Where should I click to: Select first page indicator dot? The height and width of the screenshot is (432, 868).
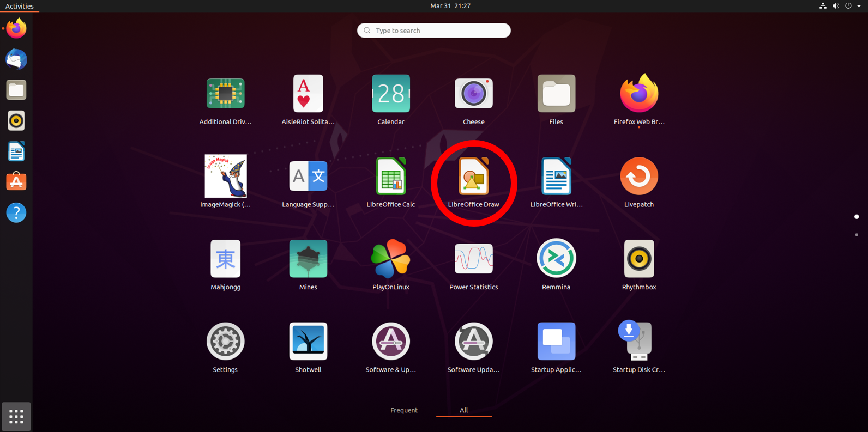point(857,217)
